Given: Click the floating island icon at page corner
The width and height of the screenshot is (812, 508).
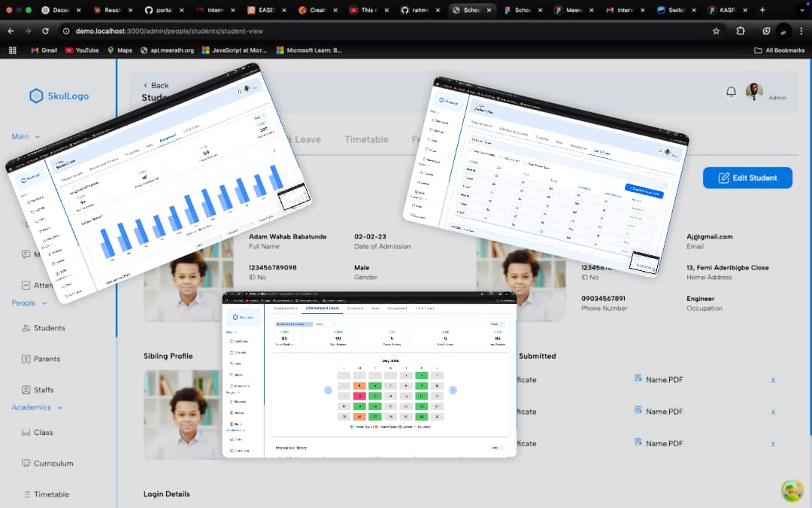Looking at the screenshot, I should tap(792, 491).
